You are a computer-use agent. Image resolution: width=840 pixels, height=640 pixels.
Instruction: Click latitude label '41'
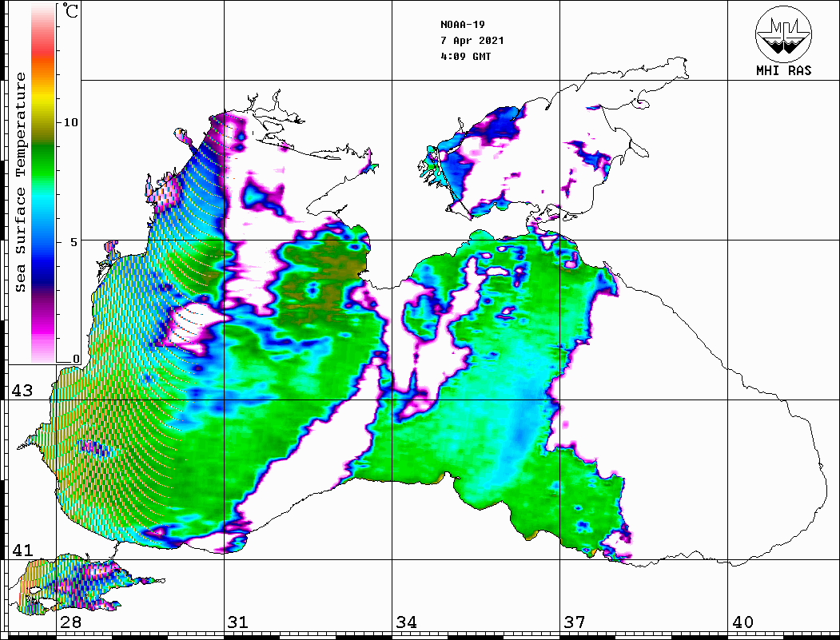tap(22, 550)
